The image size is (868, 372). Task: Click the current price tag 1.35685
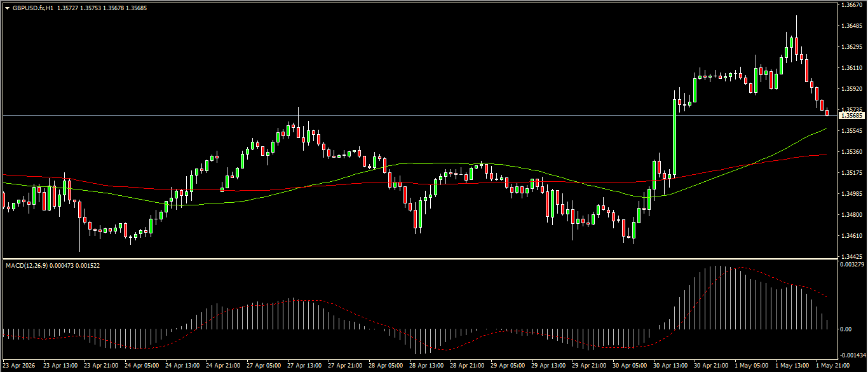851,116
